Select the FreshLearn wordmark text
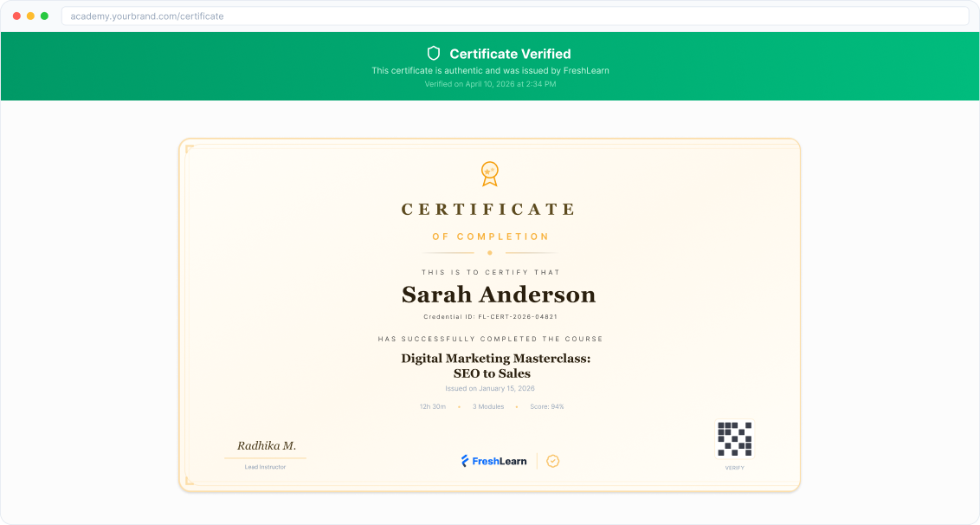Screen dimensions: 980x525 [500, 461]
